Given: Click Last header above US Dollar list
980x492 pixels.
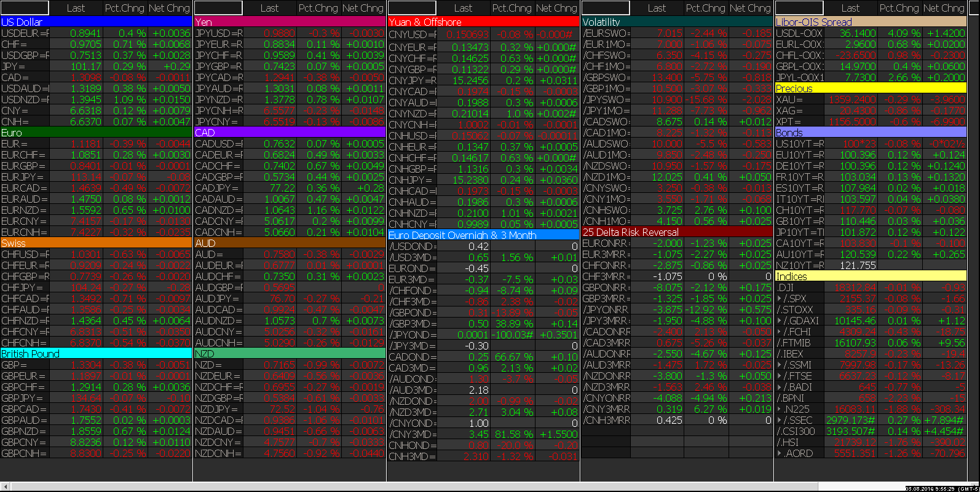Looking at the screenshot, I should tap(76, 8).
